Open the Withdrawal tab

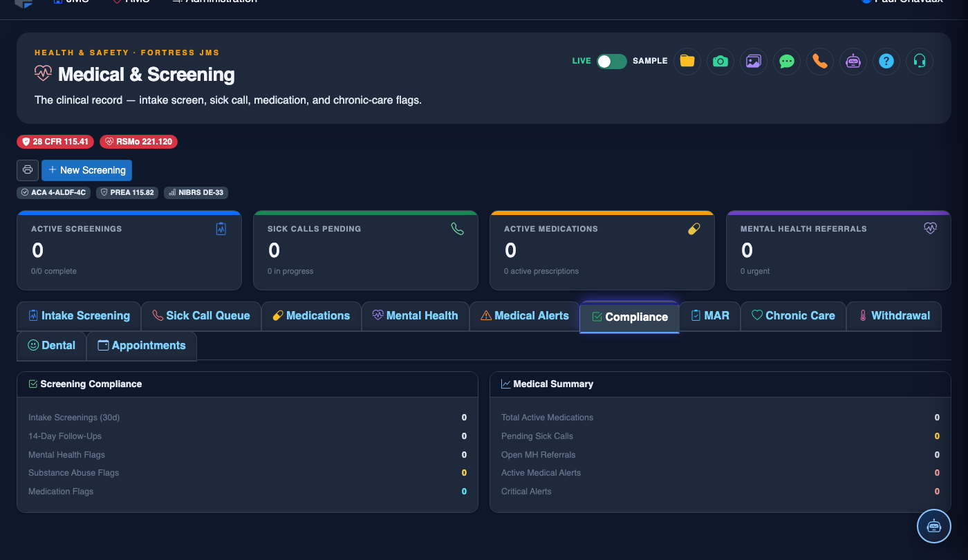tap(894, 316)
